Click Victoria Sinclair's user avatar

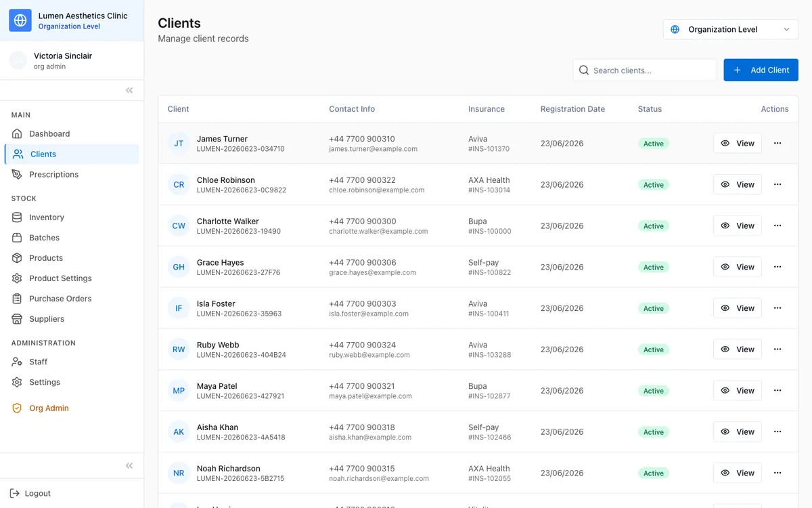pos(18,60)
